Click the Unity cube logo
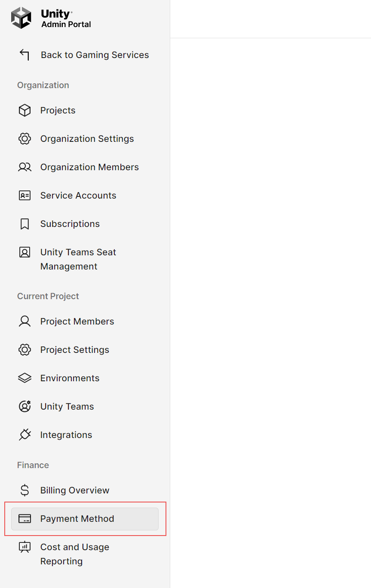Image resolution: width=371 pixels, height=588 pixels. [x=21, y=18]
